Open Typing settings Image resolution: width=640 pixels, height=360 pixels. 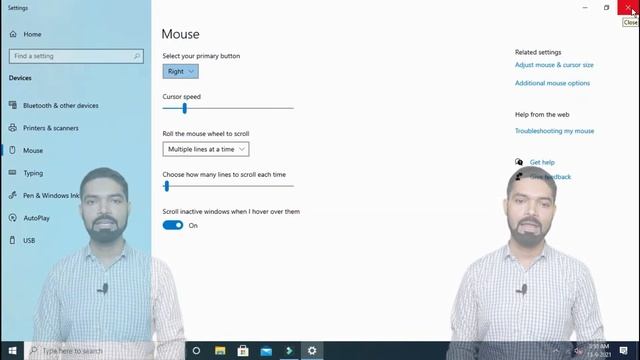[x=33, y=173]
